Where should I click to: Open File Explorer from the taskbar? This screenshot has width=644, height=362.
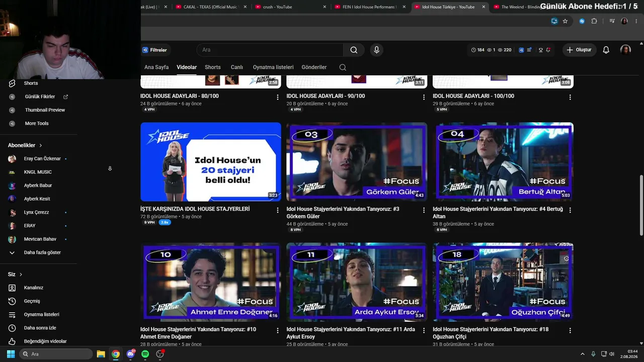coord(101,354)
